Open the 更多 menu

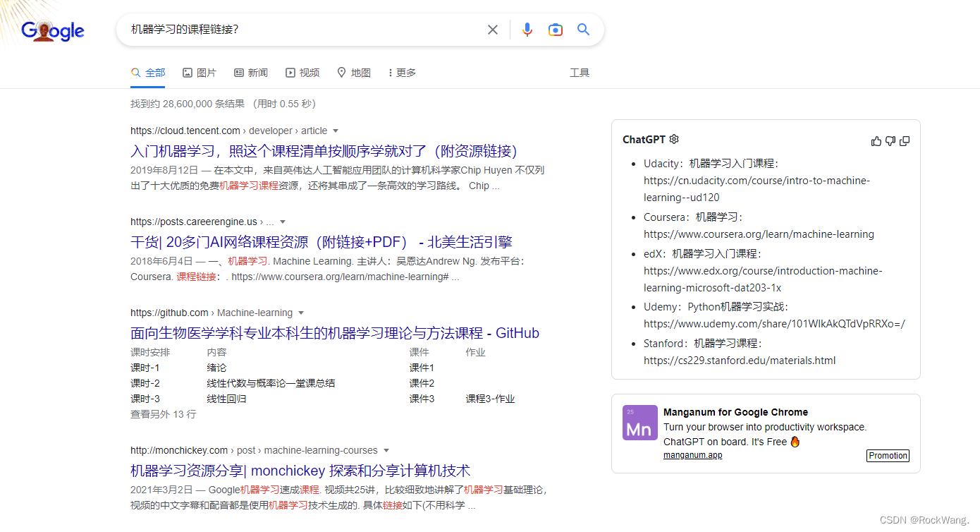402,73
